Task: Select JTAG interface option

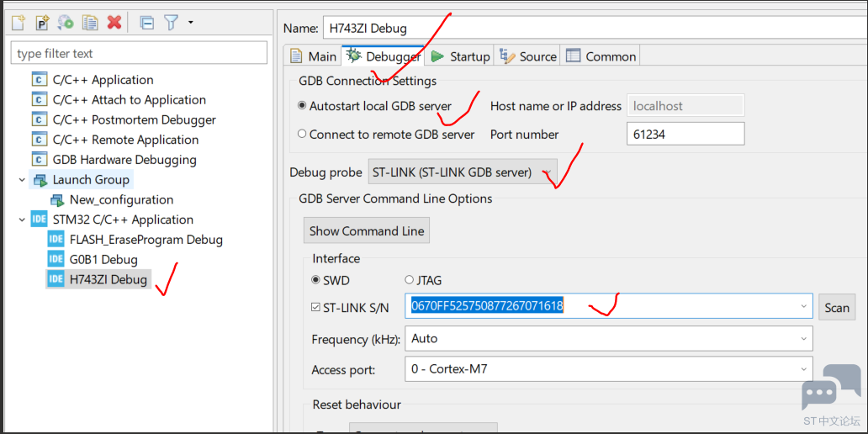Action: coord(423,280)
